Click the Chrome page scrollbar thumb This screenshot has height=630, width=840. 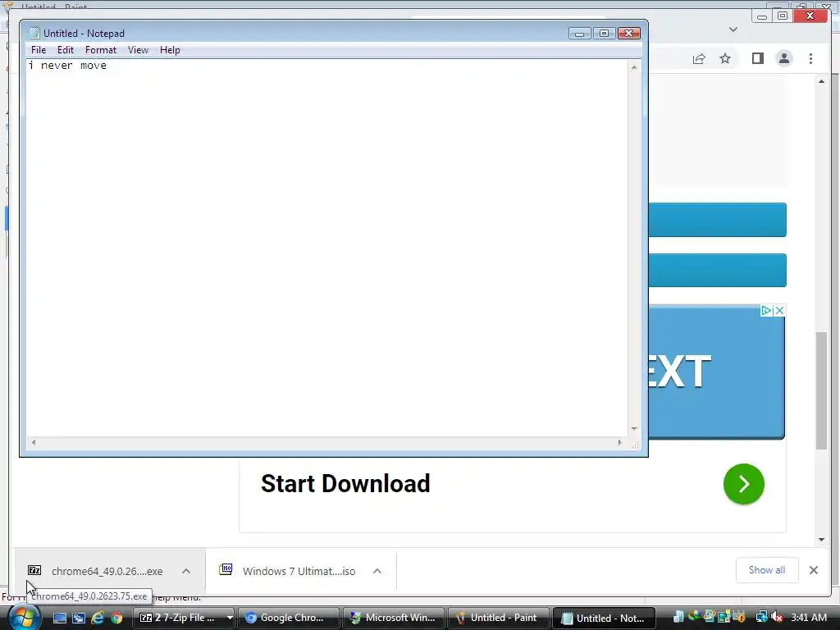pyautogui.click(x=821, y=390)
